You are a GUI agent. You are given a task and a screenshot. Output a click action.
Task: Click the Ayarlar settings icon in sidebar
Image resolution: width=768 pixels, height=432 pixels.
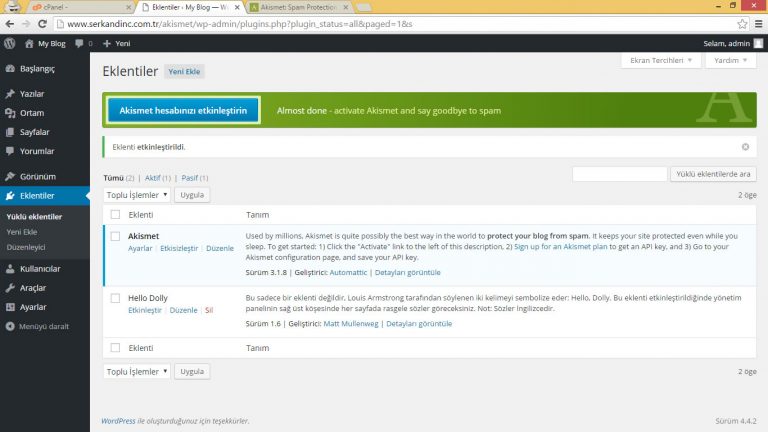(10, 307)
